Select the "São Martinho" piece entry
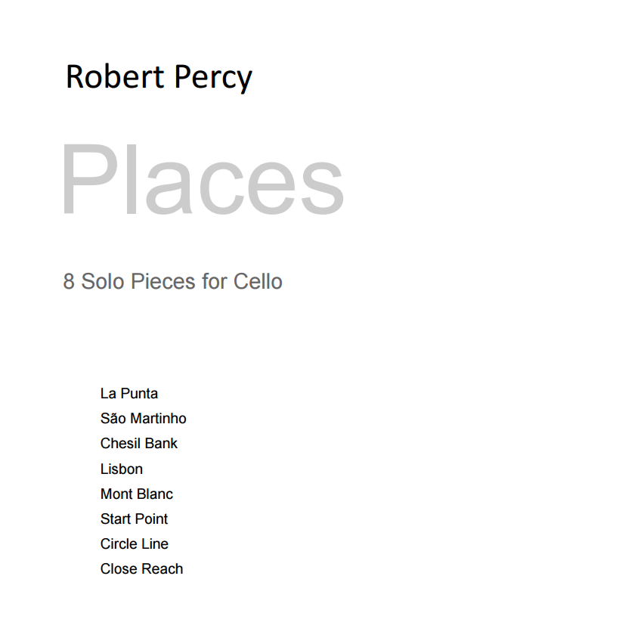The width and height of the screenshot is (644, 644). coord(143,419)
